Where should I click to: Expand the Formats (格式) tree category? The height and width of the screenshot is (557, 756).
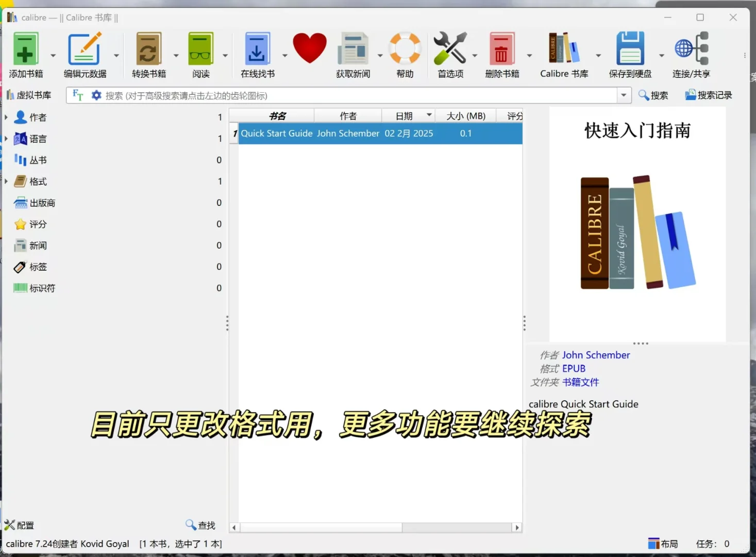[6, 181]
